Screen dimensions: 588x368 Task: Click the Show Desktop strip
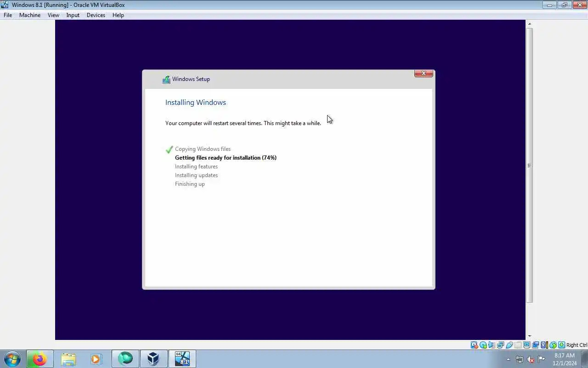585,359
